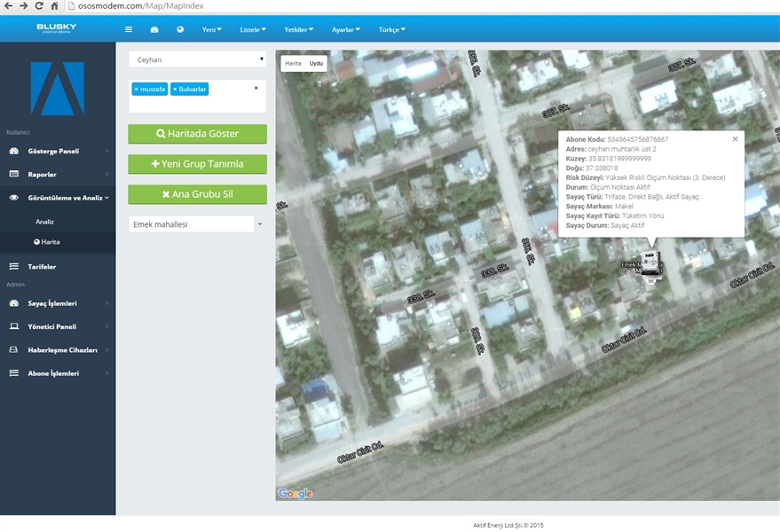Click the Tarifeler list icon
780x532 pixels.
[x=14, y=267]
